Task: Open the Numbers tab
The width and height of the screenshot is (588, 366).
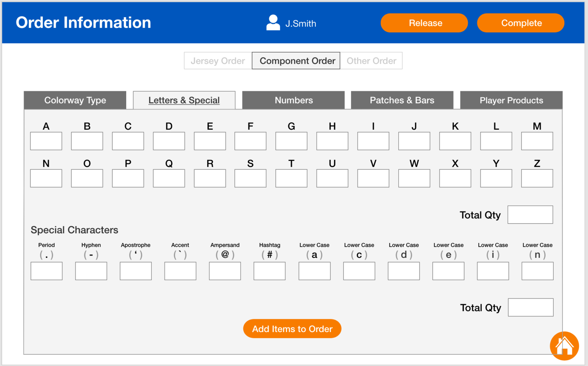Action: coord(293,100)
